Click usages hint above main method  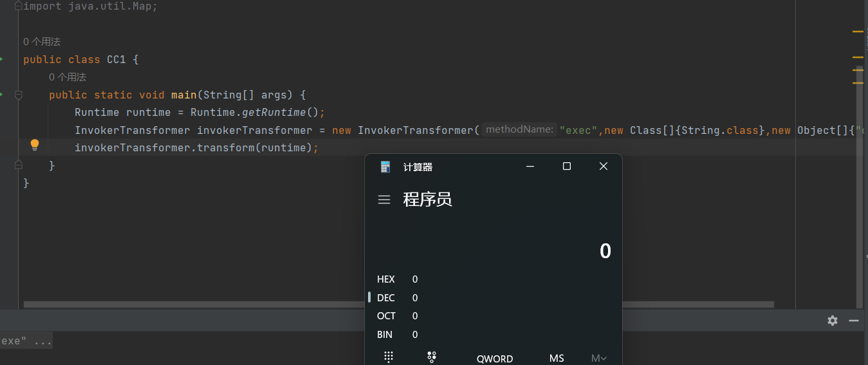tap(68, 77)
